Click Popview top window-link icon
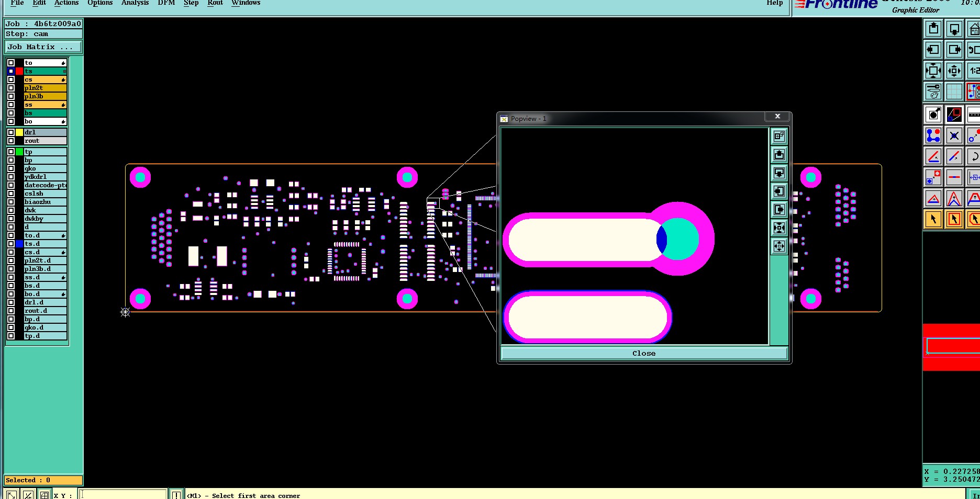Viewport: 980px width, 499px height. pos(779,137)
